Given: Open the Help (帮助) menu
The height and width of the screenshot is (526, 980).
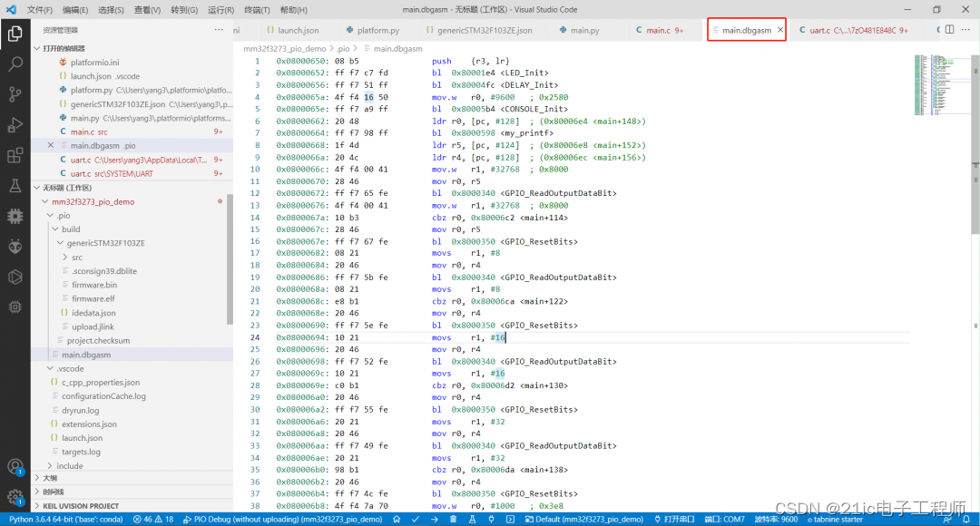Looking at the screenshot, I should (293, 10).
